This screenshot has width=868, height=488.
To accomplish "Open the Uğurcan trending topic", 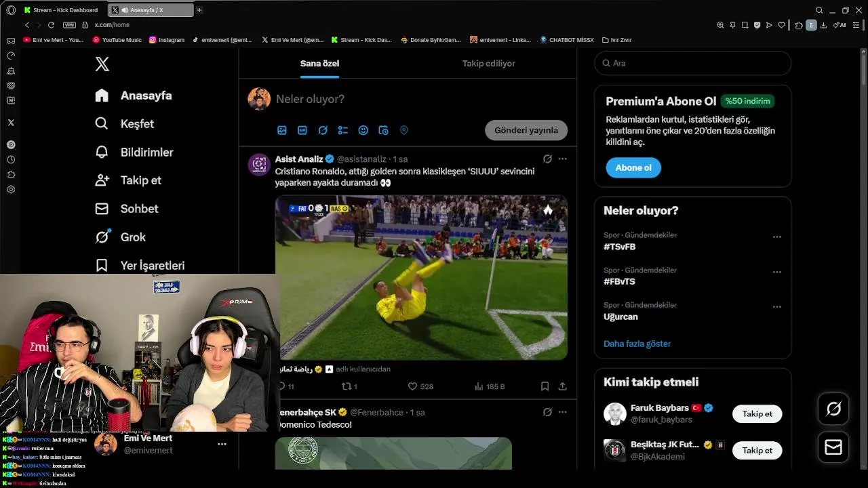I will coord(620,317).
